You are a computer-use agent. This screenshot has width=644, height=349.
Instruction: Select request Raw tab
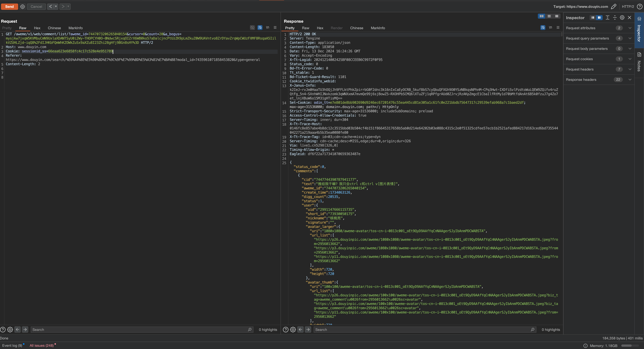pyautogui.click(x=22, y=28)
